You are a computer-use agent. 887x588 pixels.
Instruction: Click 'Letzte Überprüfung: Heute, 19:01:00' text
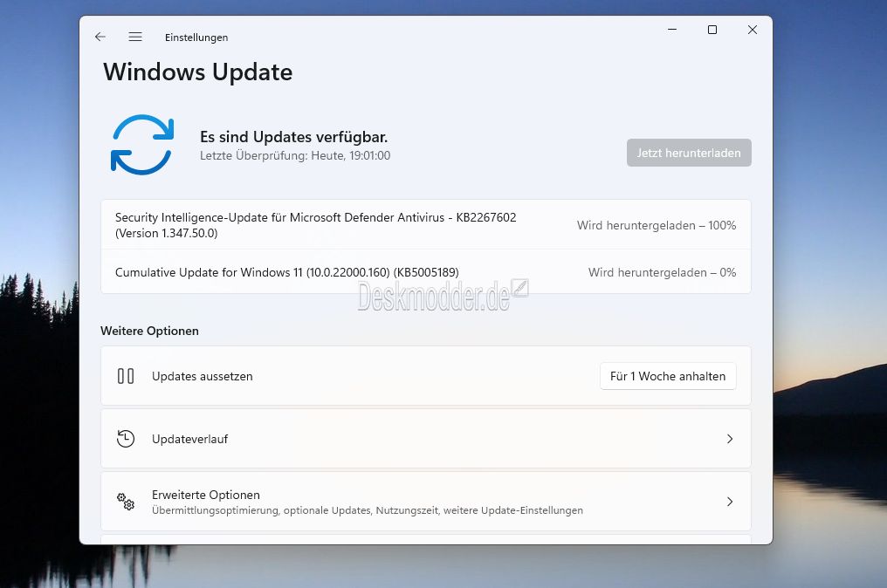[x=295, y=155]
